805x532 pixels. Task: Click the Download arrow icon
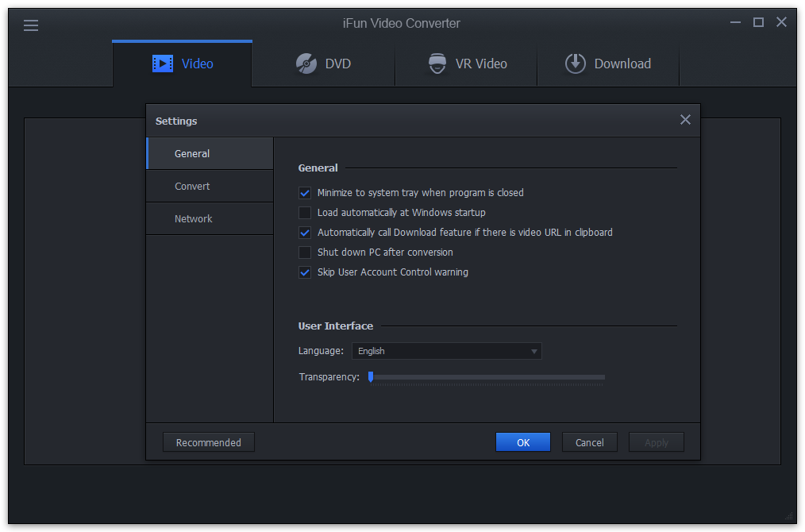click(576, 64)
